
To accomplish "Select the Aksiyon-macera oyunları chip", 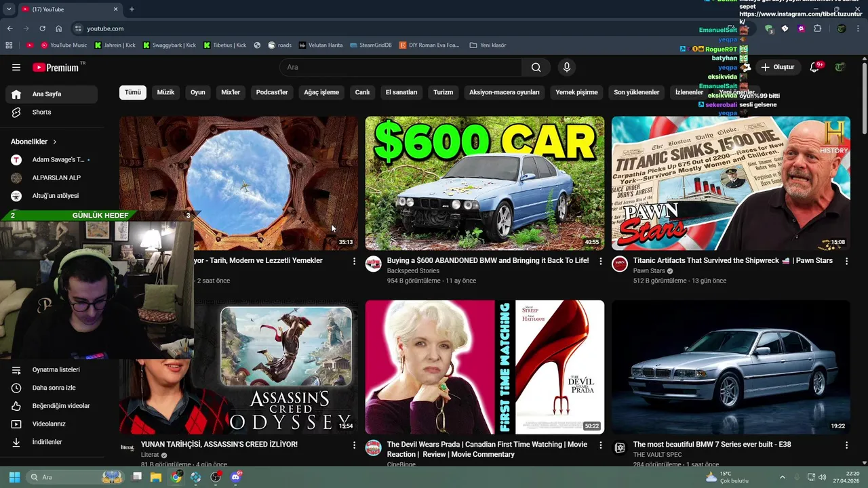I will click(505, 92).
